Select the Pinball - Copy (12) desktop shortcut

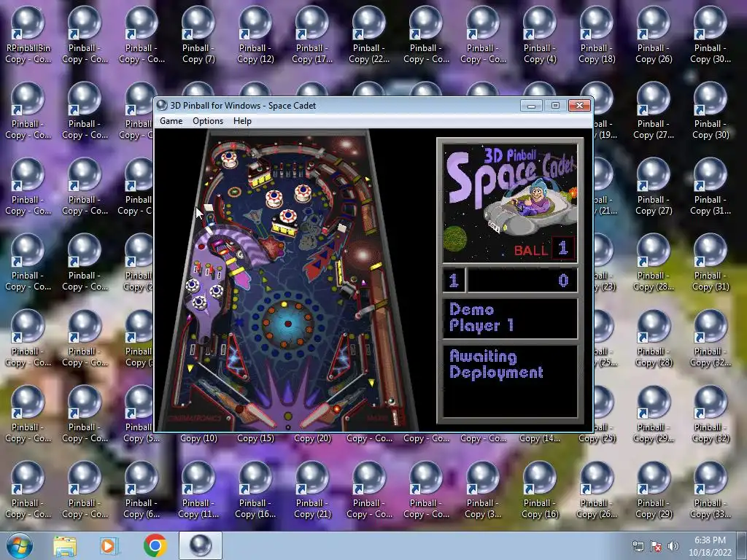pos(255,36)
